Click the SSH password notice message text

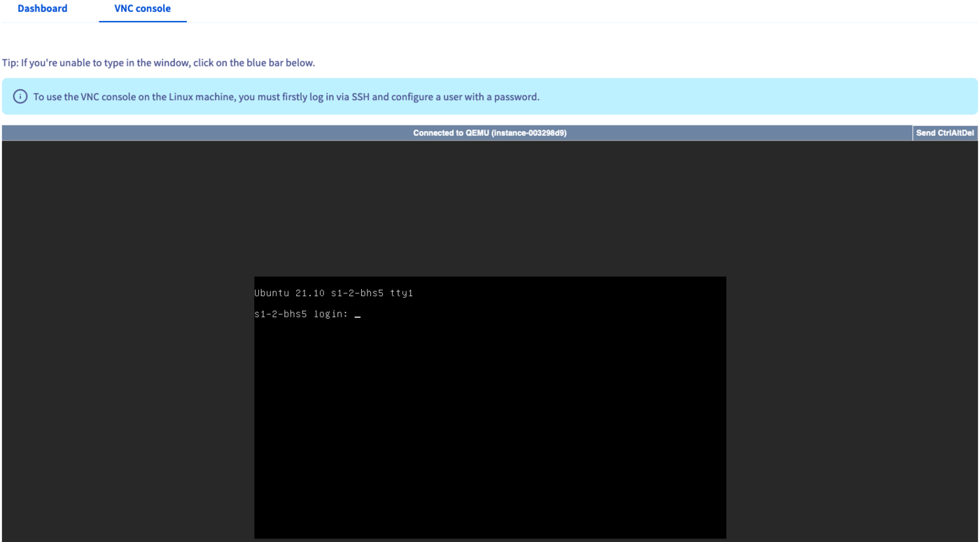286,97
